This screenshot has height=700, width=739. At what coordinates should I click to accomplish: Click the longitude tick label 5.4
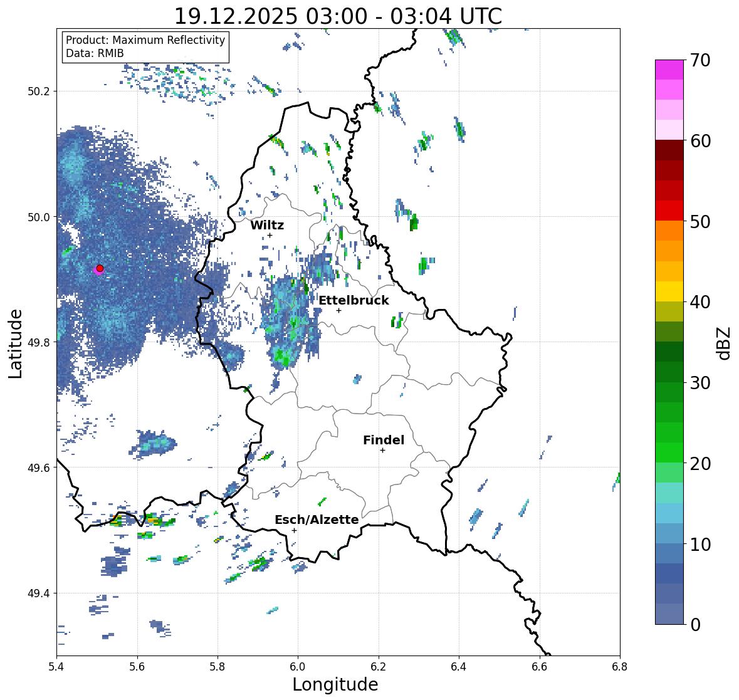(x=56, y=667)
